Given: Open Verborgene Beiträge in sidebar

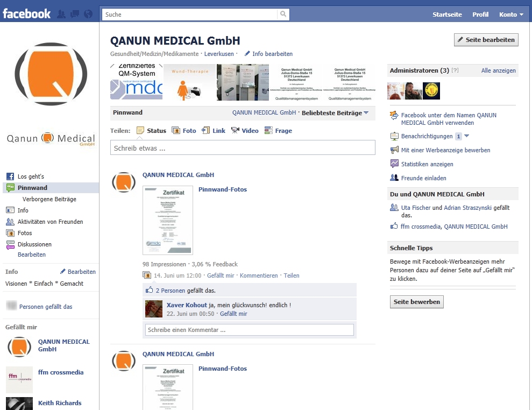Looking at the screenshot, I should (x=49, y=199).
